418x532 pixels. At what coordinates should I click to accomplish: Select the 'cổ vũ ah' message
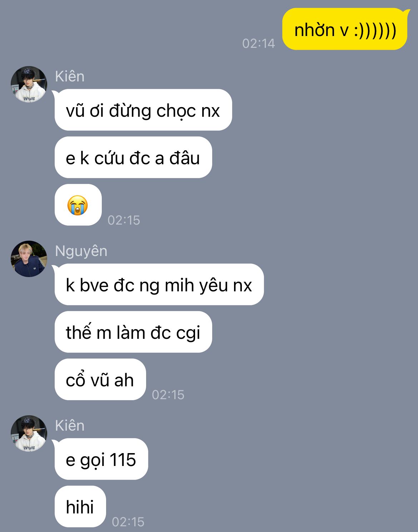(100, 380)
